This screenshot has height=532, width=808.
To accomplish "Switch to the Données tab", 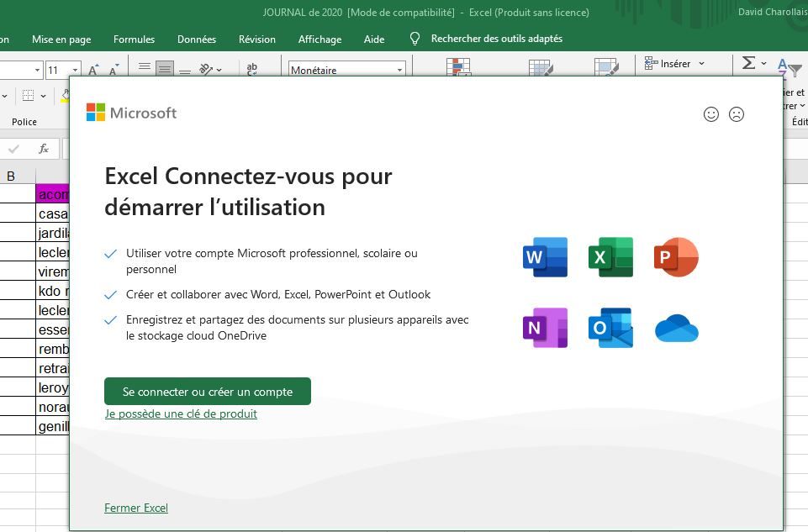I will [x=197, y=40].
